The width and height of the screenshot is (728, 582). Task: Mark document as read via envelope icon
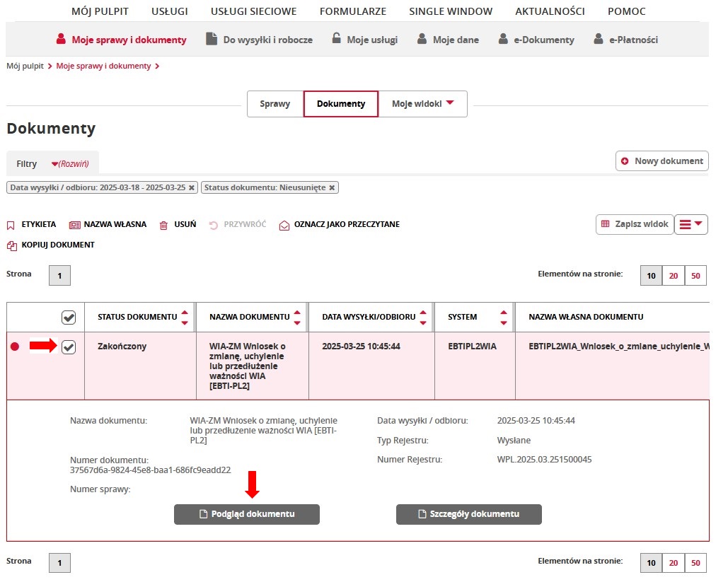coord(284,224)
